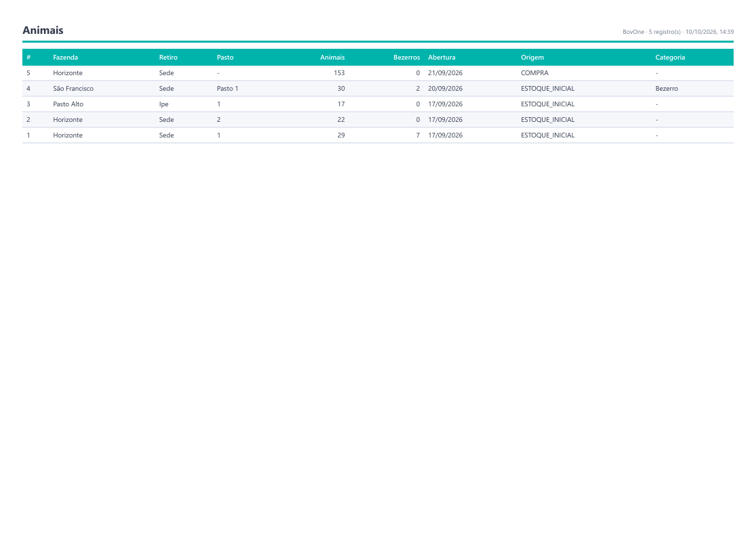Click the Pasto Alto farm cell
Screen dimensions: 756x533
[x=68, y=104]
